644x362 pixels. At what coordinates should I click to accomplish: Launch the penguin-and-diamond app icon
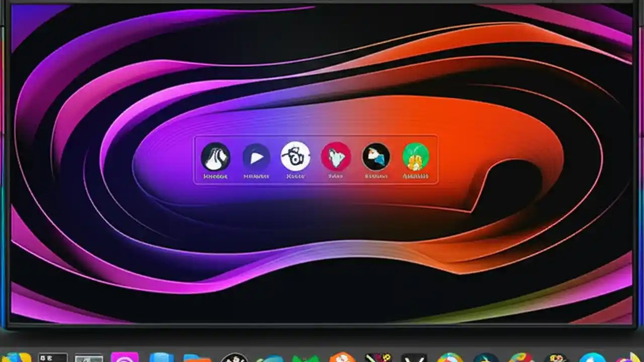click(x=376, y=157)
